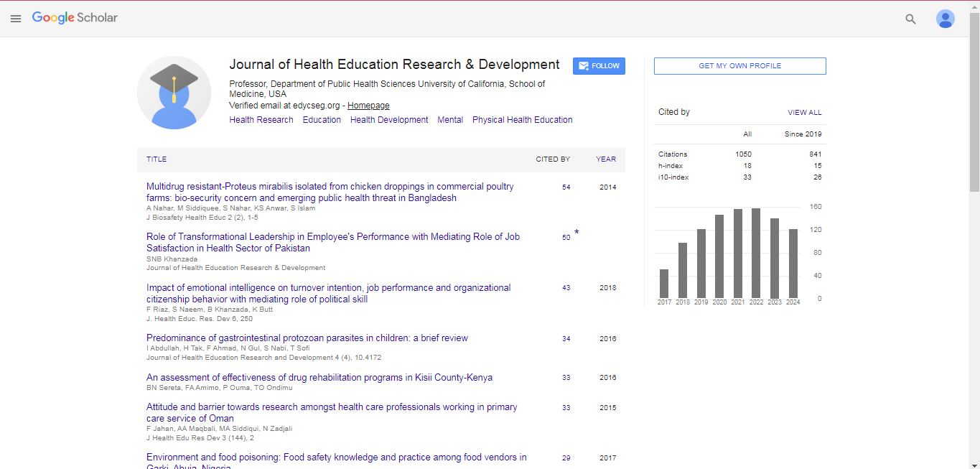Click the Google Scholar logo

(75, 18)
